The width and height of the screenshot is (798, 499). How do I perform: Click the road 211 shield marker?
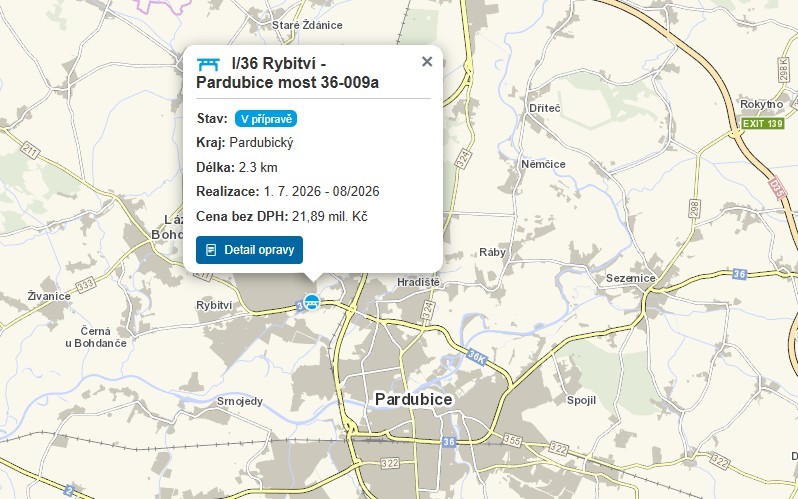click(x=31, y=150)
